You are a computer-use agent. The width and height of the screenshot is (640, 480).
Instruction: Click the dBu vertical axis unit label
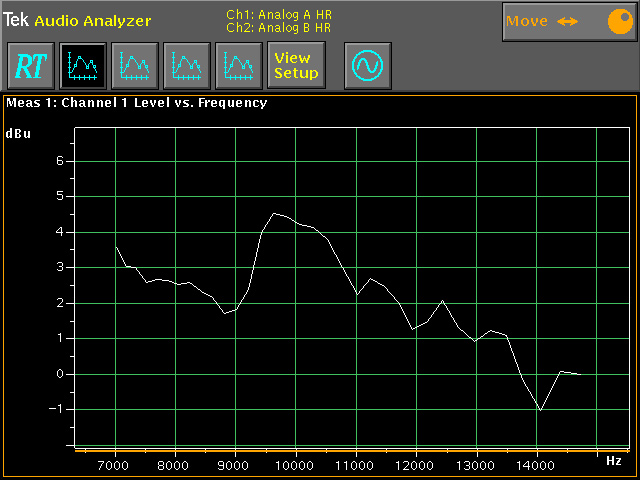[x=19, y=133]
